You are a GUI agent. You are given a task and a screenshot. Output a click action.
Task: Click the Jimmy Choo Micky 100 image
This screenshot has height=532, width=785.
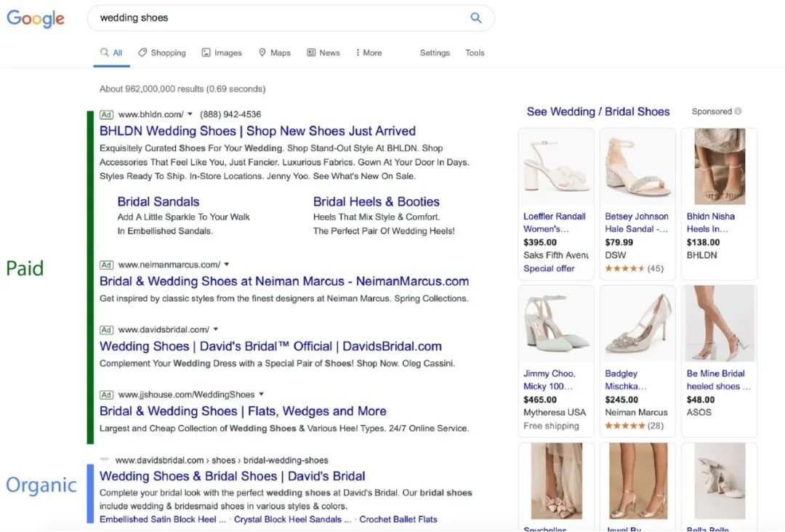(x=556, y=323)
